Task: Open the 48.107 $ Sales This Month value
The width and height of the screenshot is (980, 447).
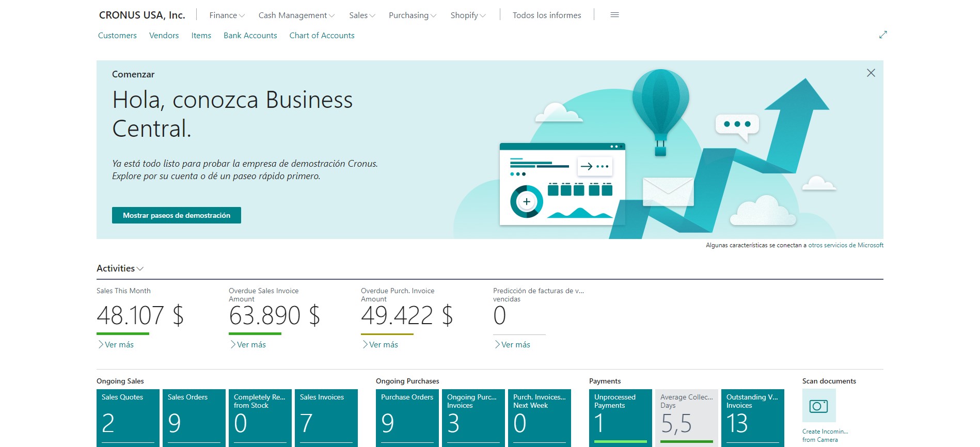Action: coord(140,315)
